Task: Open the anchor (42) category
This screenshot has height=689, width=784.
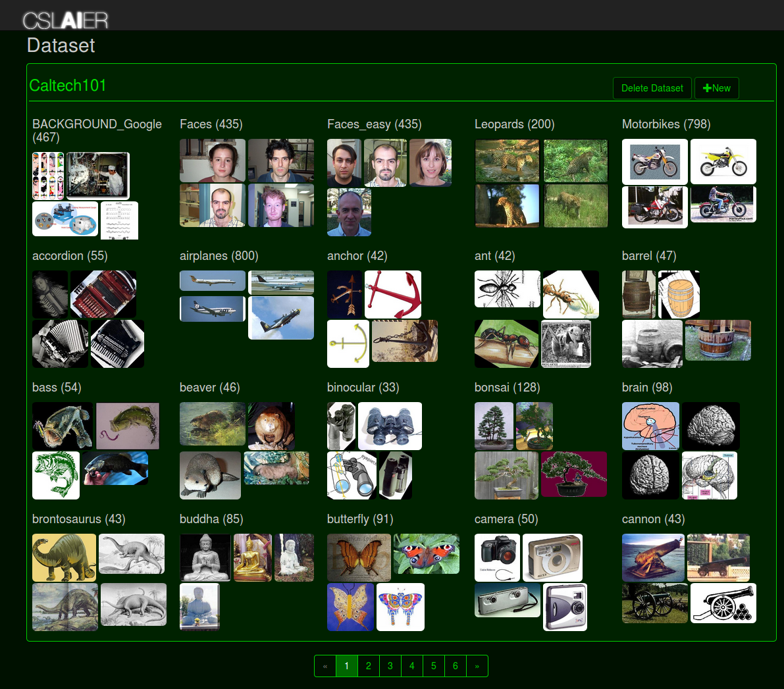Action: tap(357, 255)
